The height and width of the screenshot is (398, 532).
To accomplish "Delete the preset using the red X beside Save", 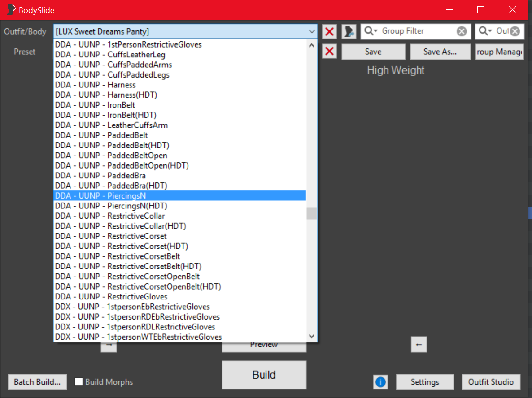I will tap(329, 52).
